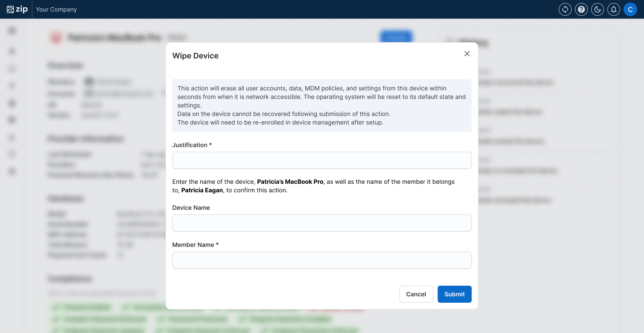The height and width of the screenshot is (333, 644).
Task: Click the "Wipe Device" dialog title
Action: point(195,56)
